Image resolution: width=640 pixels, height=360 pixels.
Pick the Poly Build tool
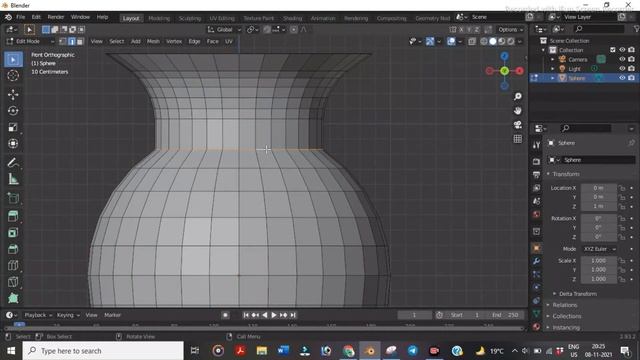click(x=13, y=298)
